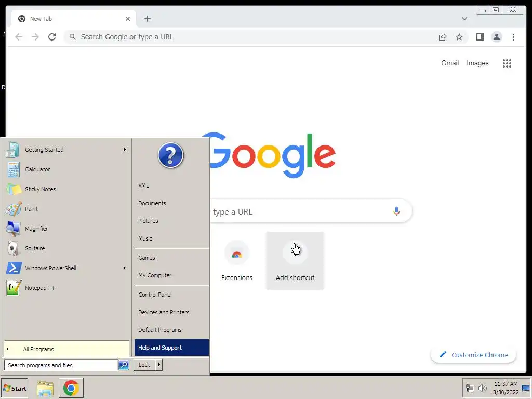The height and width of the screenshot is (399, 532).
Task: Go forward in Chrome
Action: pos(35,37)
